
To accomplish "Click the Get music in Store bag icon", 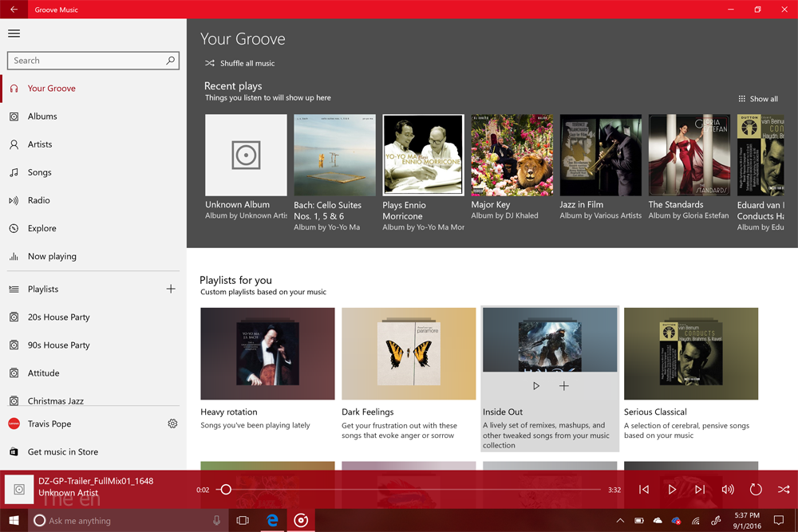I will (x=14, y=451).
